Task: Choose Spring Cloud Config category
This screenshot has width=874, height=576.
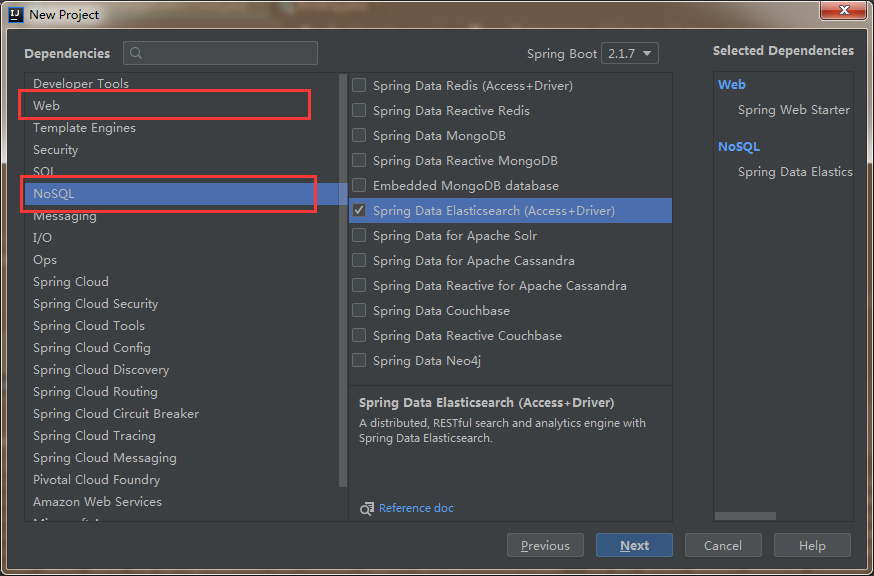Action: [182, 348]
